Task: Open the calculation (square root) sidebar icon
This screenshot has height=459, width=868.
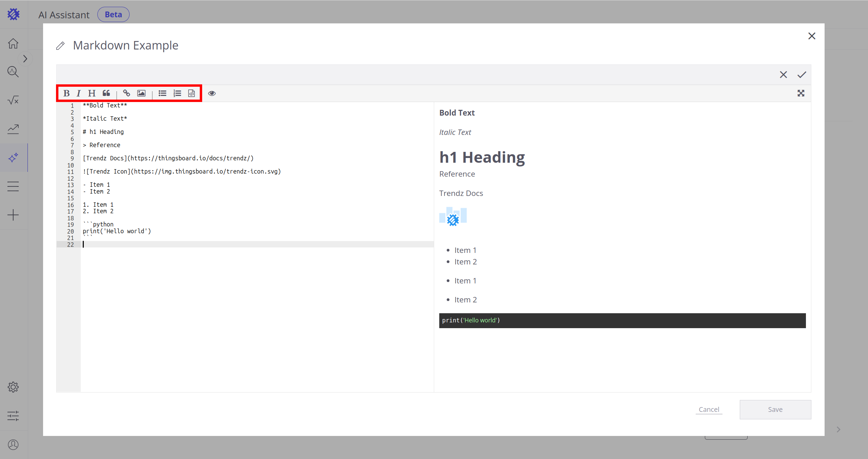Action: click(13, 100)
